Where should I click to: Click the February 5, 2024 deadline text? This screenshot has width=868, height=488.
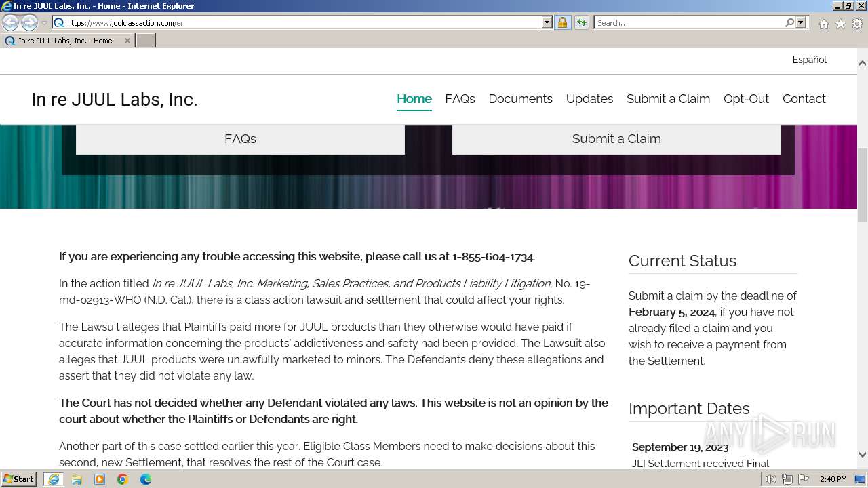(671, 312)
